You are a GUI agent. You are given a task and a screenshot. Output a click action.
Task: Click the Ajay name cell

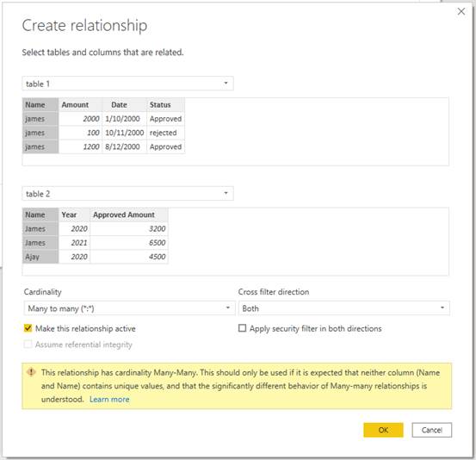tap(40, 257)
